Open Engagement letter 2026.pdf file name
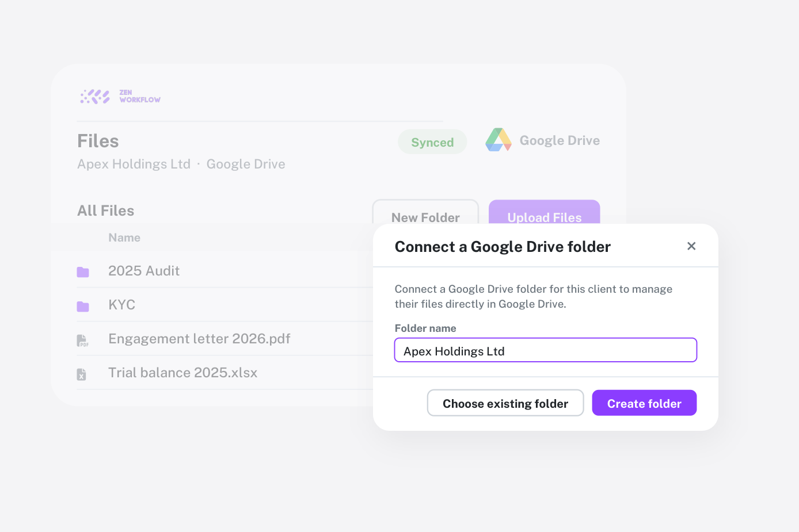Viewport: 799px width, 532px height. coord(199,339)
